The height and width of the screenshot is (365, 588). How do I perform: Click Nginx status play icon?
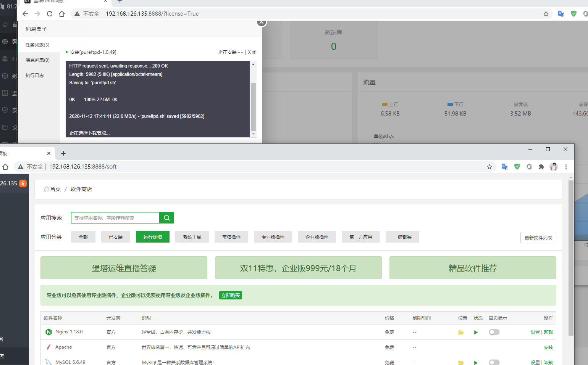[x=476, y=332]
